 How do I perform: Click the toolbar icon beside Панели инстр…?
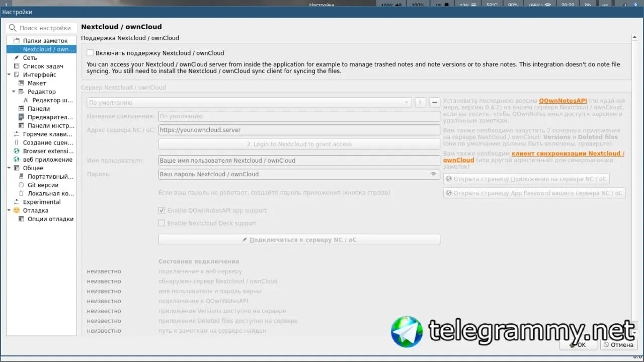(x=22, y=126)
